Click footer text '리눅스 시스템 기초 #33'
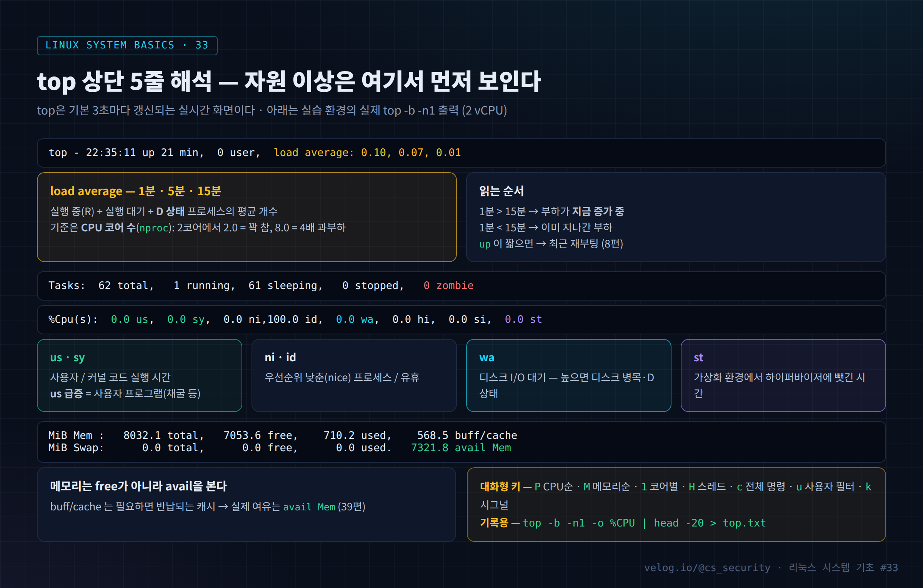923x588 pixels. (843, 568)
